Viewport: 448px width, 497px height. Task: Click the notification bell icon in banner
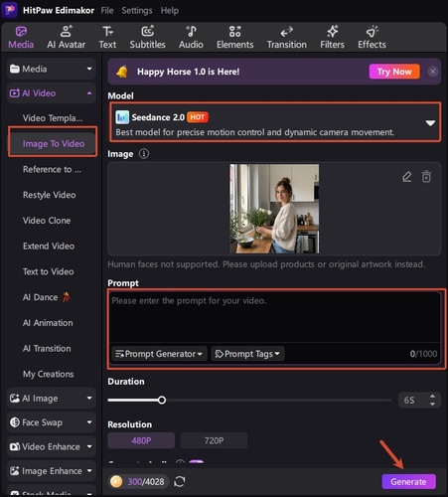tap(122, 72)
